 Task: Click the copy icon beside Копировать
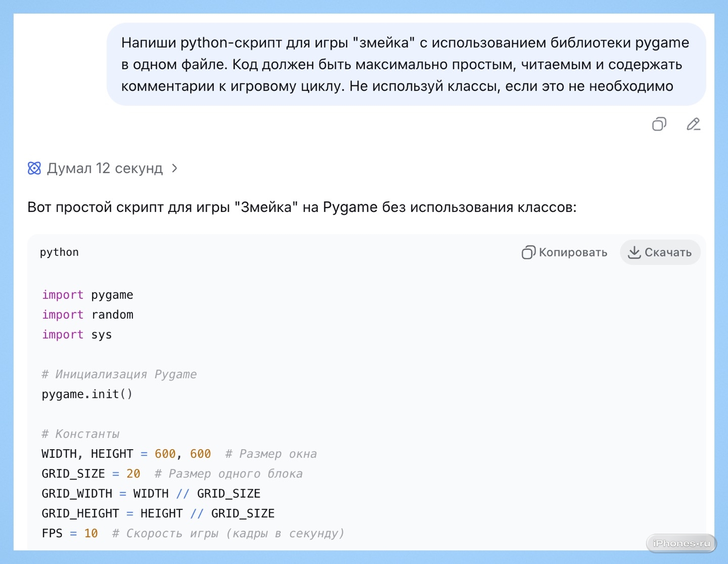pyautogui.click(x=528, y=252)
